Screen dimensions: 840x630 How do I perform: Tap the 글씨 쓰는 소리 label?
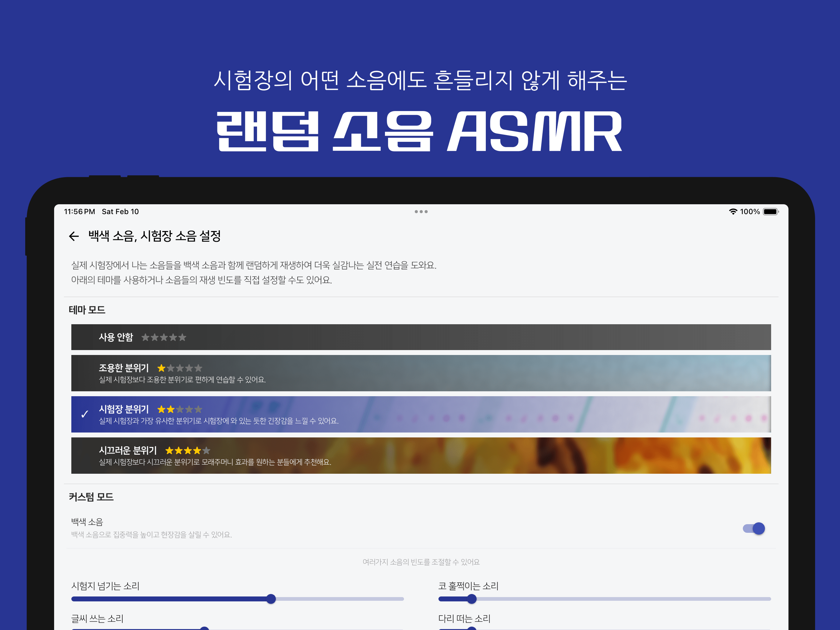tap(97, 619)
